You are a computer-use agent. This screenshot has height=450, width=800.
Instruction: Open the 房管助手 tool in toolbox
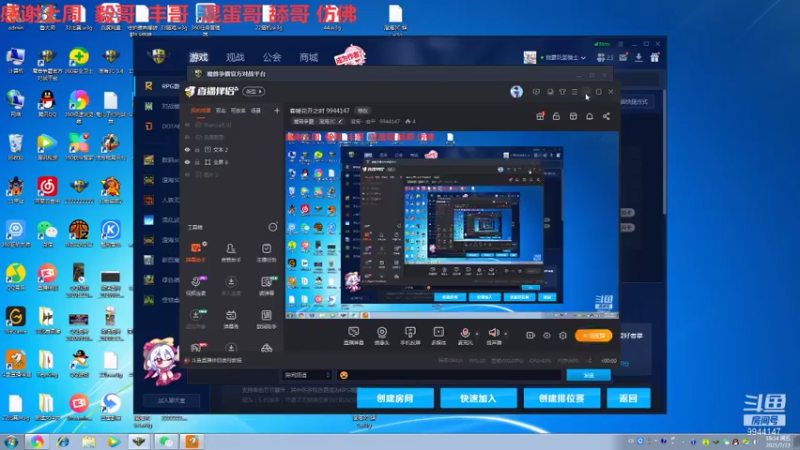coord(231,253)
